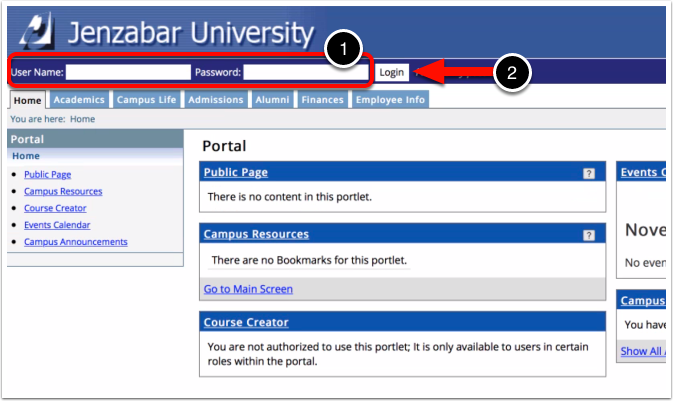Click 'There is no content in this portlet.' text
Screen dimensions: 673x401
290,197
